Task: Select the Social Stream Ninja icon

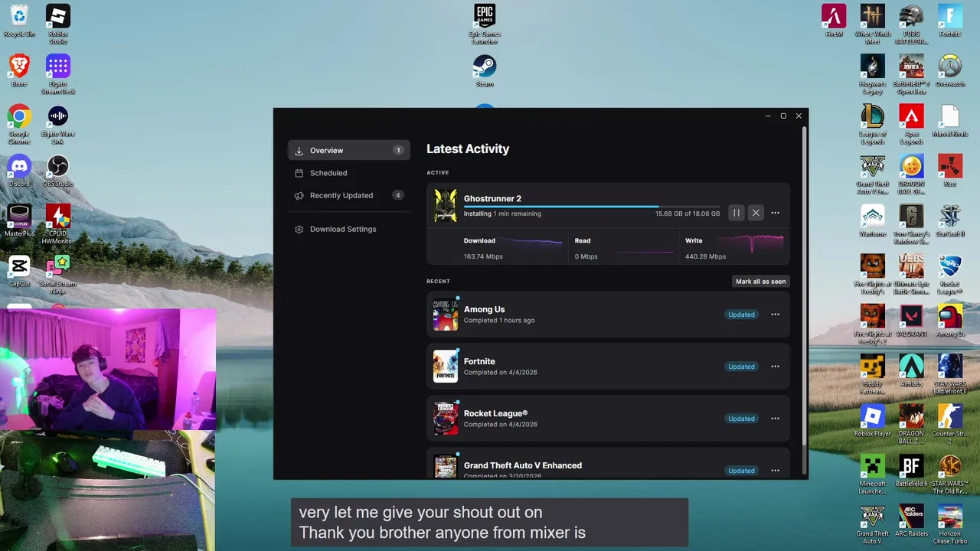Action: tap(58, 274)
